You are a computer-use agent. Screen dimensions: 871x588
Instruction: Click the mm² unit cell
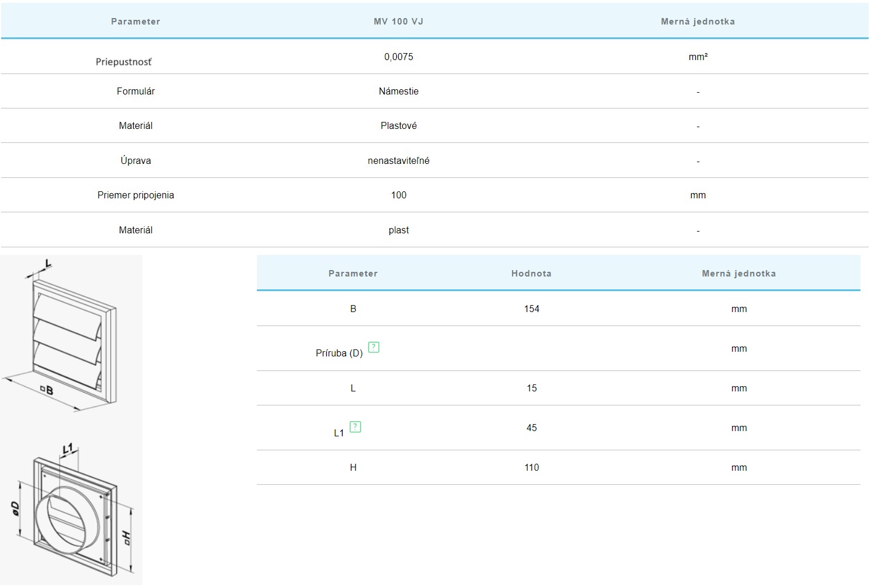698,57
